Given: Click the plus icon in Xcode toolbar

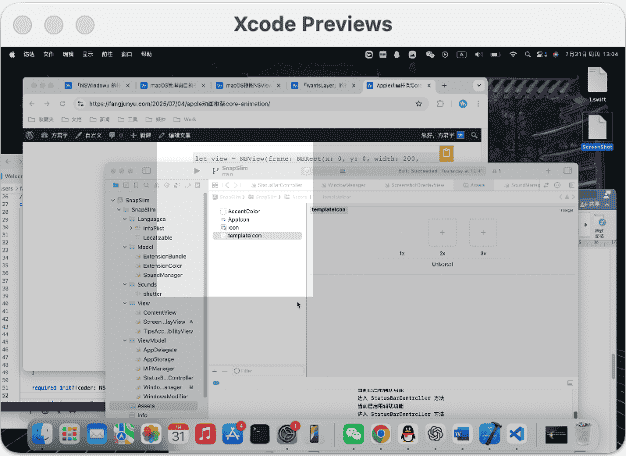Looking at the screenshot, I should 548,171.
